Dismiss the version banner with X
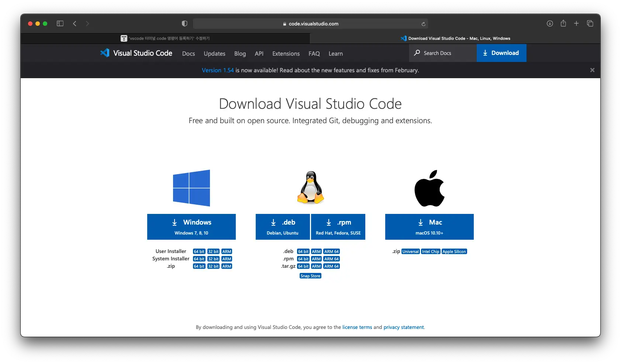 [592, 70]
